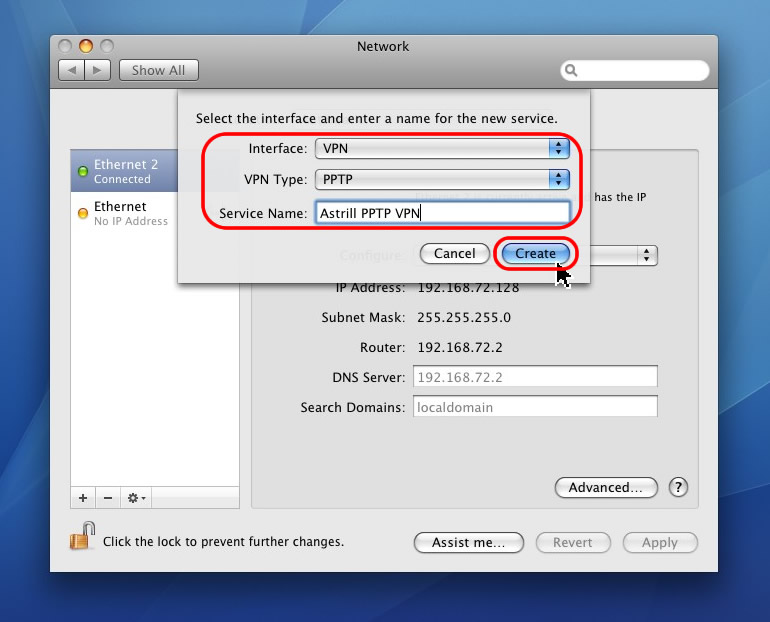Click the magnifying glass search icon
770x622 pixels.
click(x=571, y=70)
